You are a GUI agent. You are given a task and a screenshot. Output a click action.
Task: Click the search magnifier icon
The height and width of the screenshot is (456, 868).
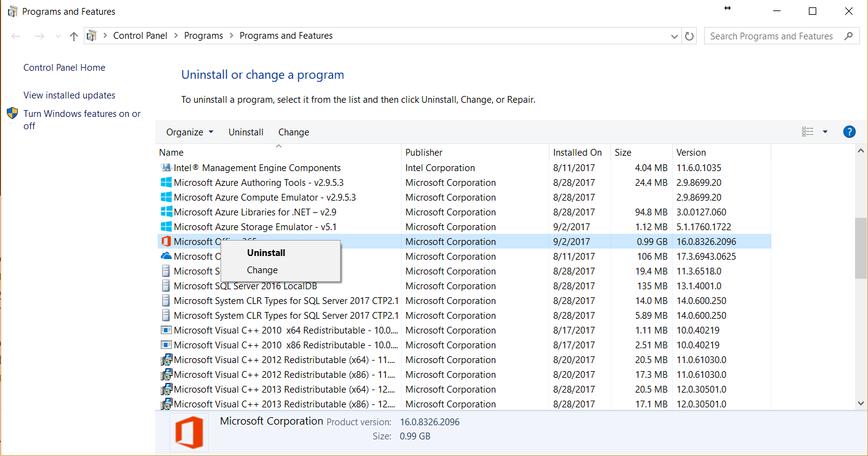[849, 36]
